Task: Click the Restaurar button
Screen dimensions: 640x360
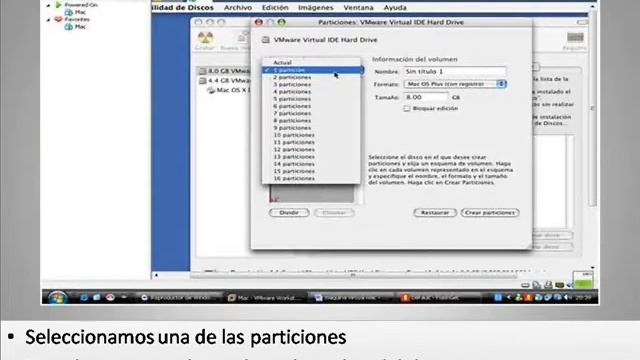Action: pos(435,213)
